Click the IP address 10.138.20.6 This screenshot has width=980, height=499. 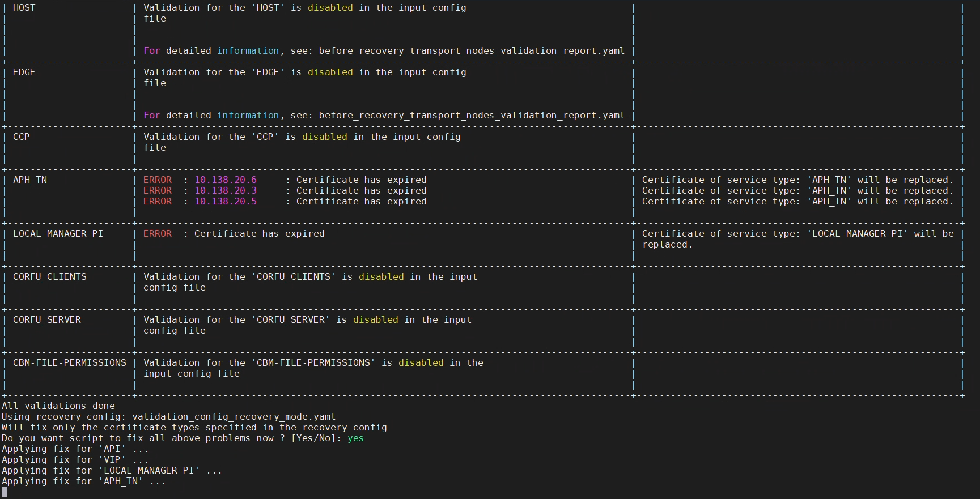(226, 180)
